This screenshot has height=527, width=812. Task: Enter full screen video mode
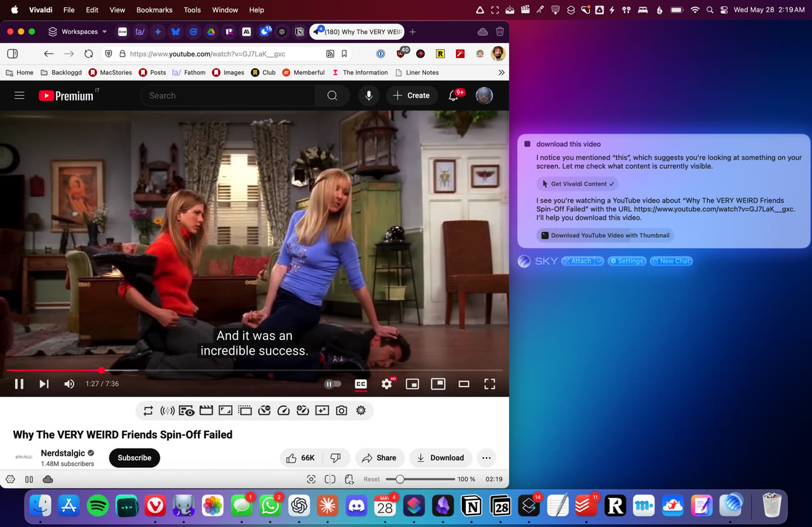pyautogui.click(x=490, y=384)
